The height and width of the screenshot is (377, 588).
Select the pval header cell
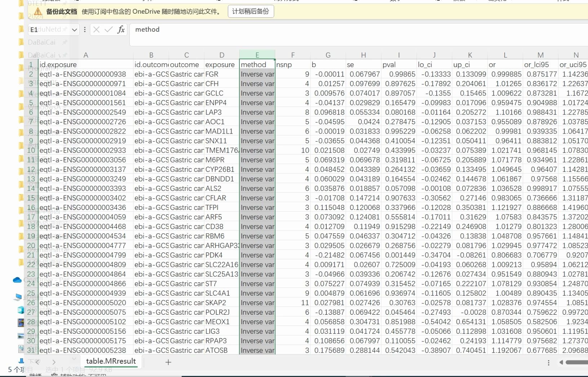pyautogui.click(x=399, y=64)
